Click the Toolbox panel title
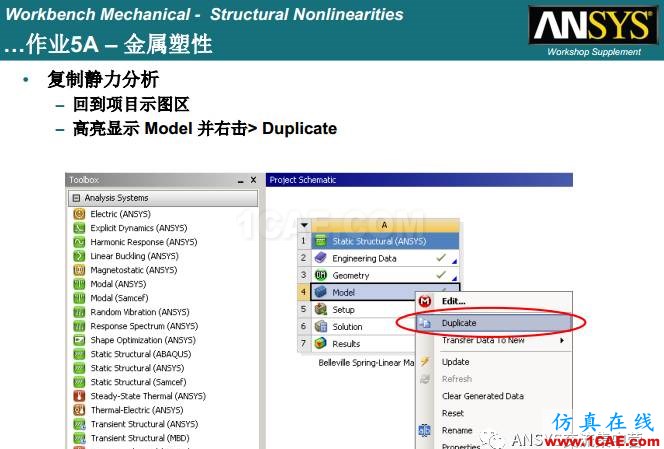The width and height of the screenshot is (664, 449). (84, 180)
